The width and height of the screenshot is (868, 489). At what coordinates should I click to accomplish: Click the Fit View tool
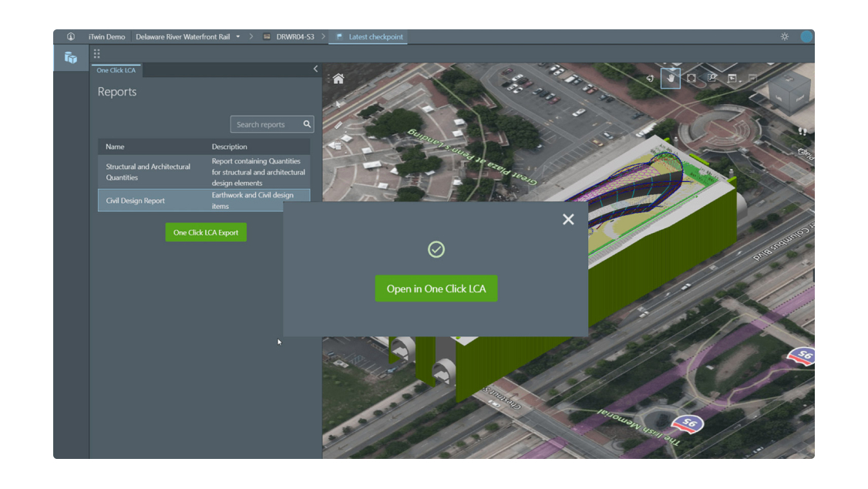click(x=691, y=78)
